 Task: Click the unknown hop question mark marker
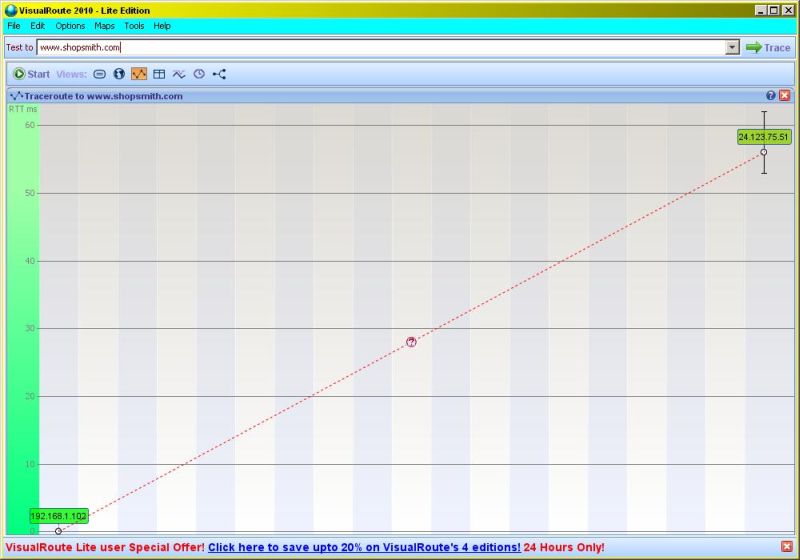click(x=411, y=342)
